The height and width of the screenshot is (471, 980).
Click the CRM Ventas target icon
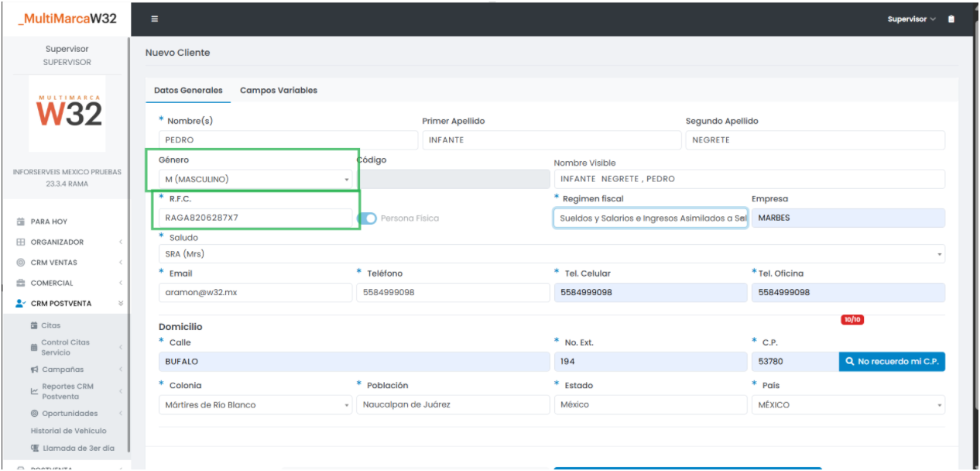(21, 263)
